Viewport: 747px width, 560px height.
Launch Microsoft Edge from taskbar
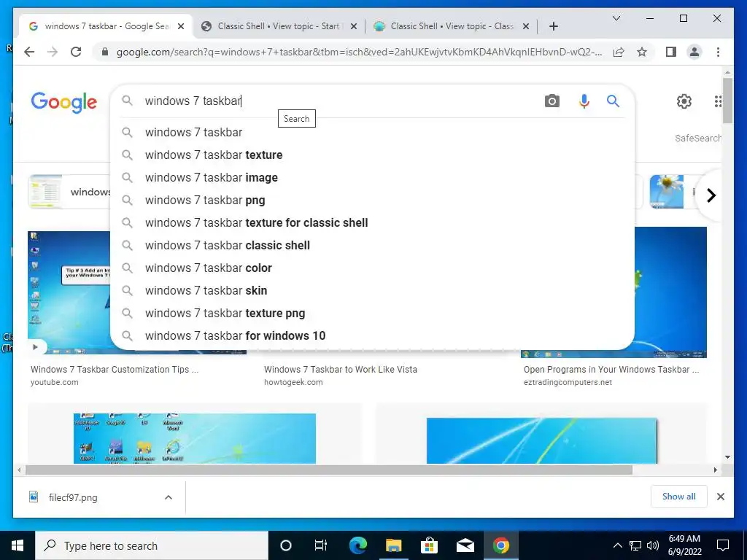(x=358, y=545)
